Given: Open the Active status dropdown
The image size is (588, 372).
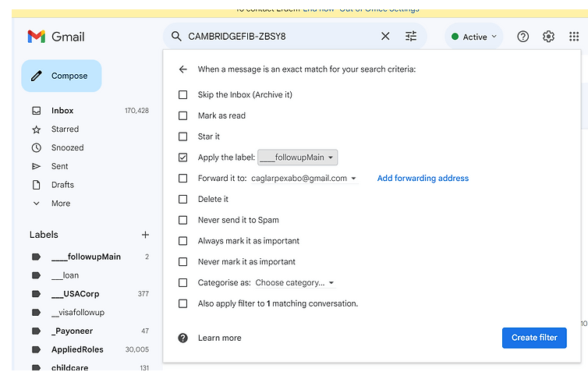Looking at the screenshot, I should (474, 37).
